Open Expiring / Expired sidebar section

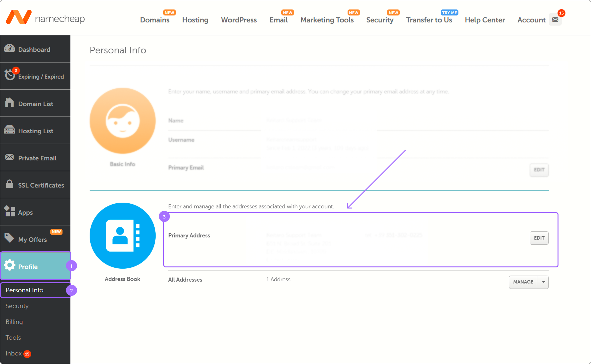pyautogui.click(x=35, y=76)
